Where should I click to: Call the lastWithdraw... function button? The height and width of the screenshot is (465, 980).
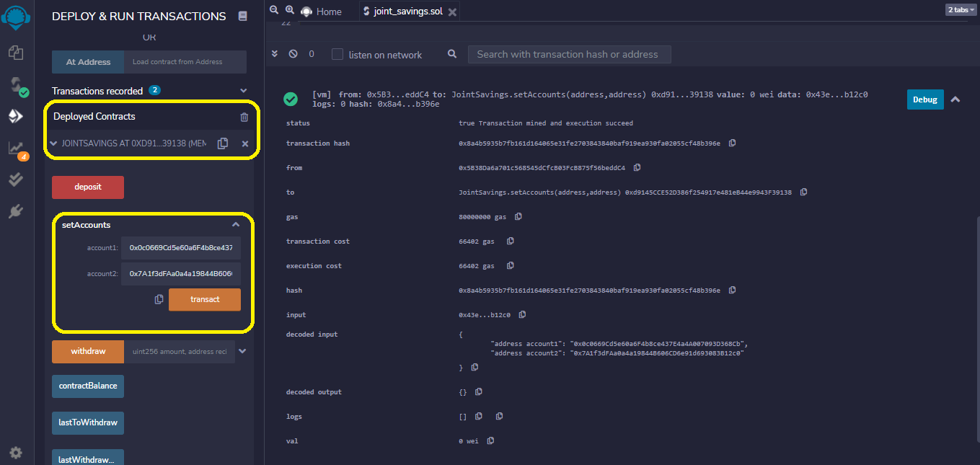click(x=88, y=457)
